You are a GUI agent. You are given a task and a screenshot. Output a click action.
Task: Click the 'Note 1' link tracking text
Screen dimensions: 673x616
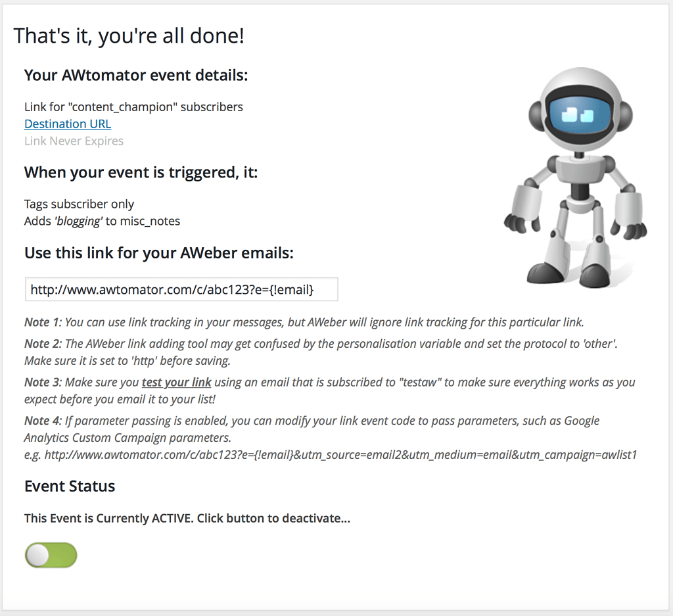coord(304,322)
